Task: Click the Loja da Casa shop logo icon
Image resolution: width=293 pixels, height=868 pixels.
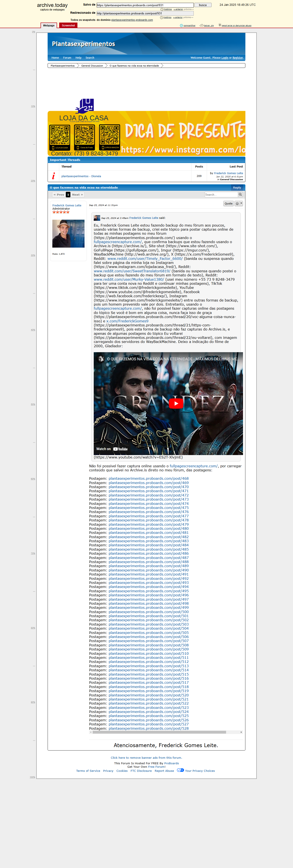Action: (85, 106)
